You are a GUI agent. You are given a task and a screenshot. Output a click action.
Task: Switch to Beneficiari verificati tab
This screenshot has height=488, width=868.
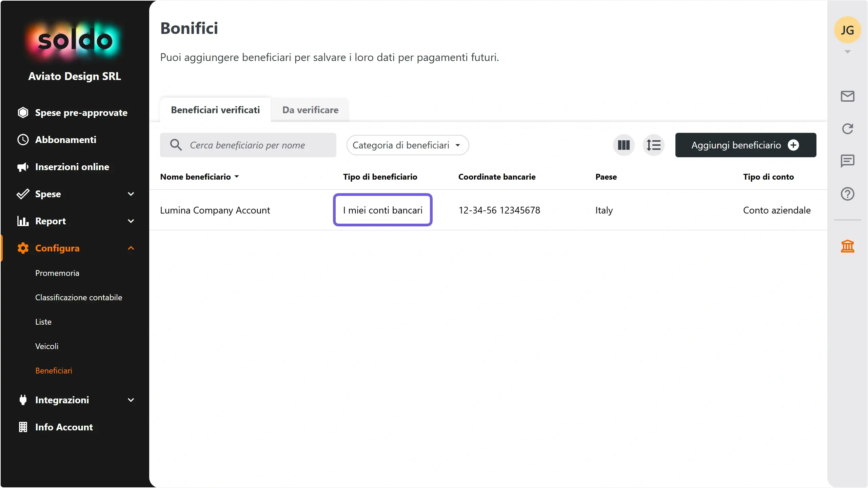215,110
